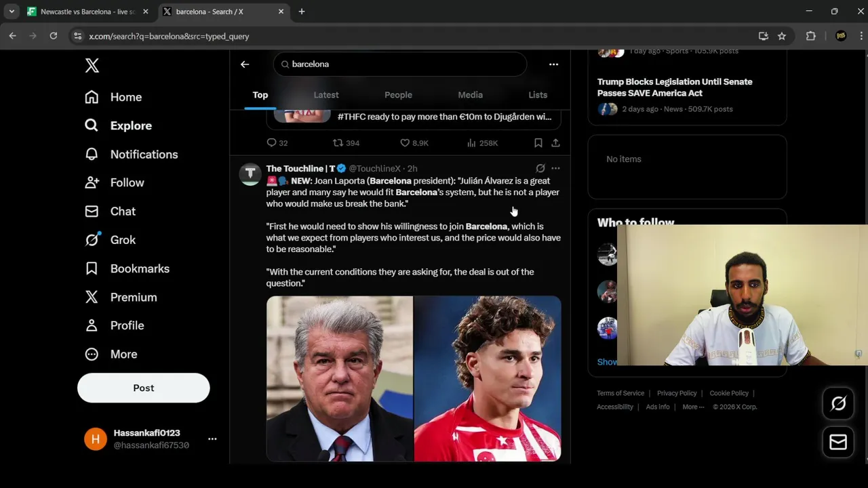Image resolution: width=868 pixels, height=488 pixels.
Task: Switch to Newcastle vs Barcelona browser tab
Action: tap(88, 12)
